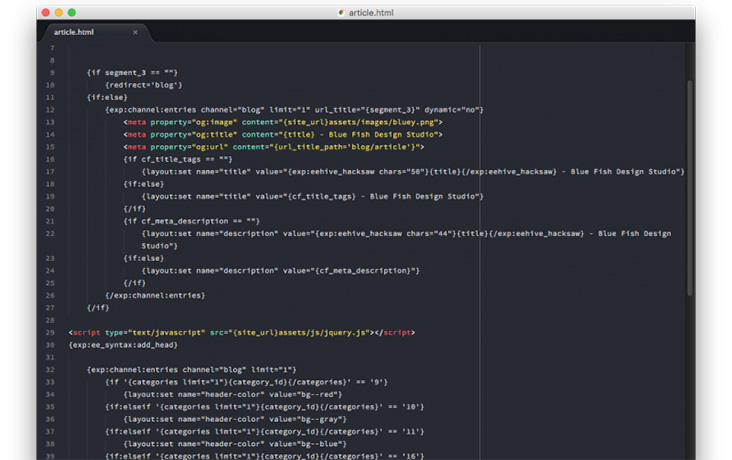
Task: Click the {if:elseif ... == '10'} line
Action: [x=265, y=407]
